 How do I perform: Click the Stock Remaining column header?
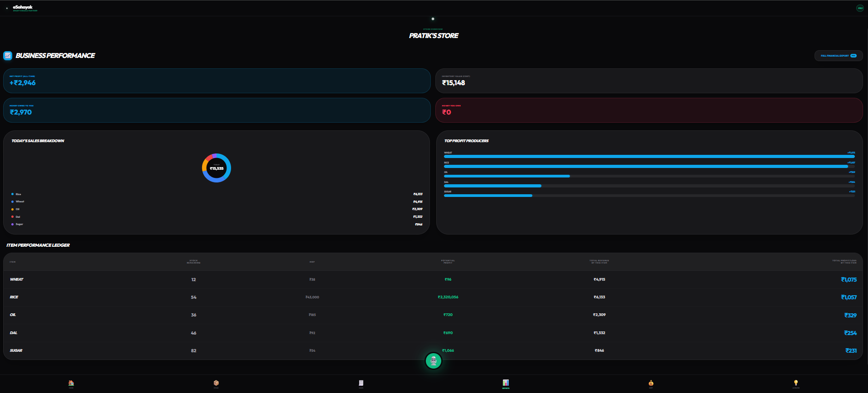193,262
